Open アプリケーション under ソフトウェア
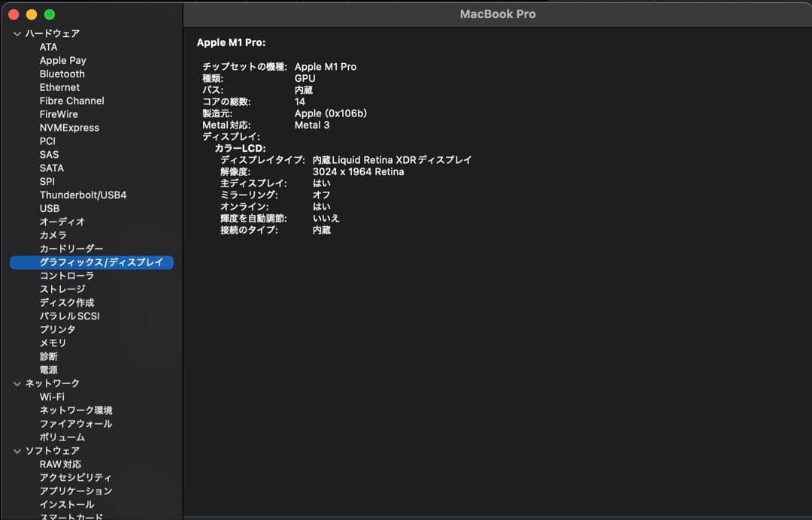The height and width of the screenshot is (520, 812). point(74,491)
